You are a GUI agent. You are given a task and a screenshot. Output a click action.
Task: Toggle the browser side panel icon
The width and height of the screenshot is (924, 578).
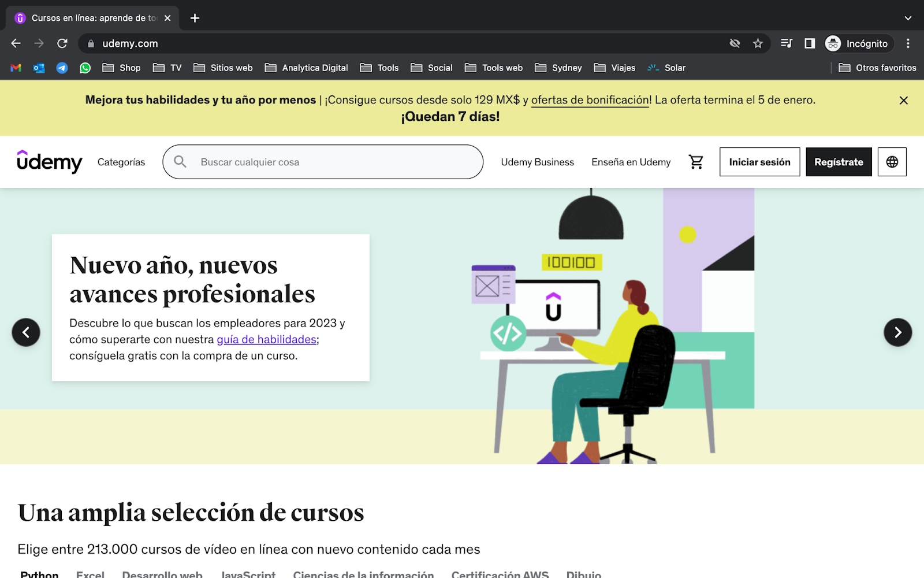(x=810, y=43)
